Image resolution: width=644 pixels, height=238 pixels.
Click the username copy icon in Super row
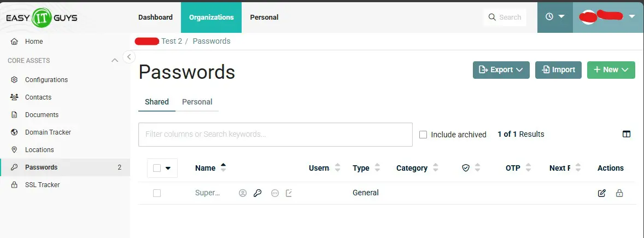[243, 193]
